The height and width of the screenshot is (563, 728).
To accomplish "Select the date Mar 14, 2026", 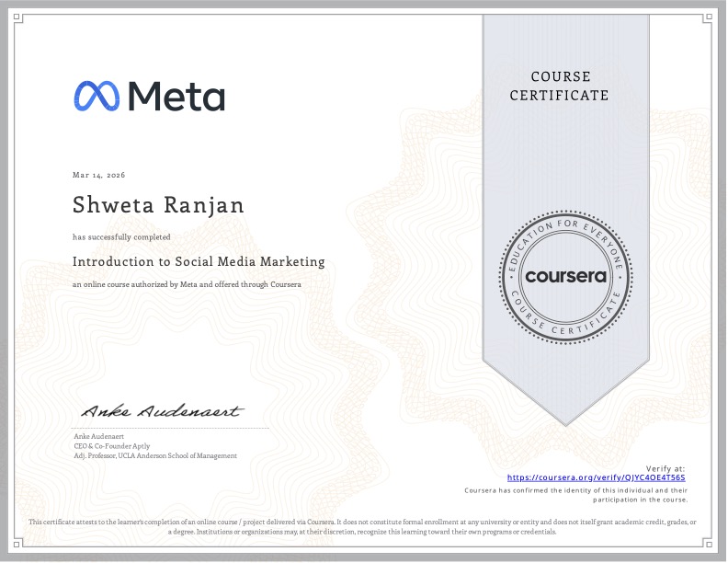I will click(99, 175).
